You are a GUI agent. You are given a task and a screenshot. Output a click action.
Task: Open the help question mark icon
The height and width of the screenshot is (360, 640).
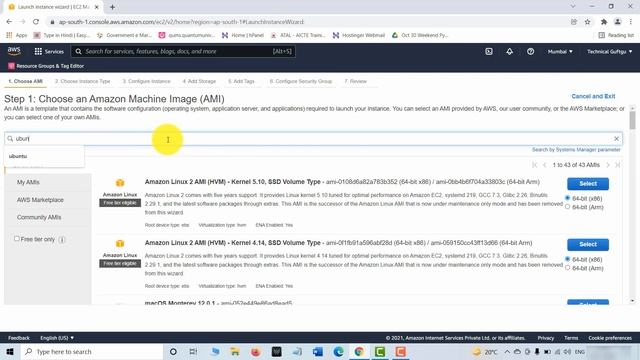coord(530,51)
